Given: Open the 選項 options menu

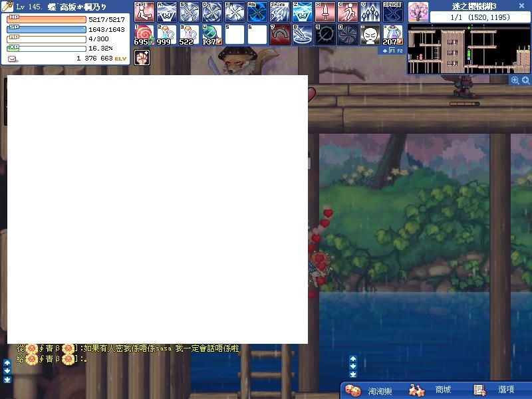Looking at the screenshot, I should [x=506, y=390].
